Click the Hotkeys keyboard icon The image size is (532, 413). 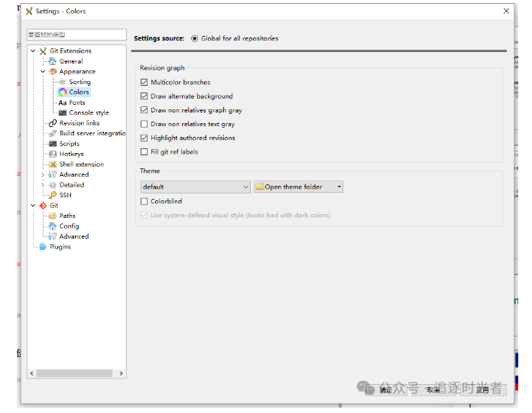click(53, 154)
